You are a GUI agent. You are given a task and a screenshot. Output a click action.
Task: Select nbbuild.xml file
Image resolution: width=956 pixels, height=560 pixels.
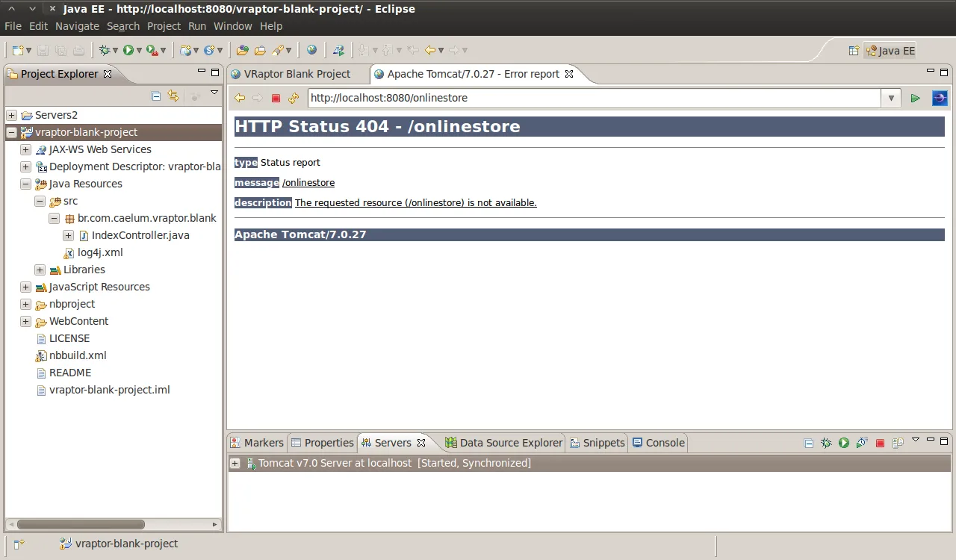coord(78,355)
